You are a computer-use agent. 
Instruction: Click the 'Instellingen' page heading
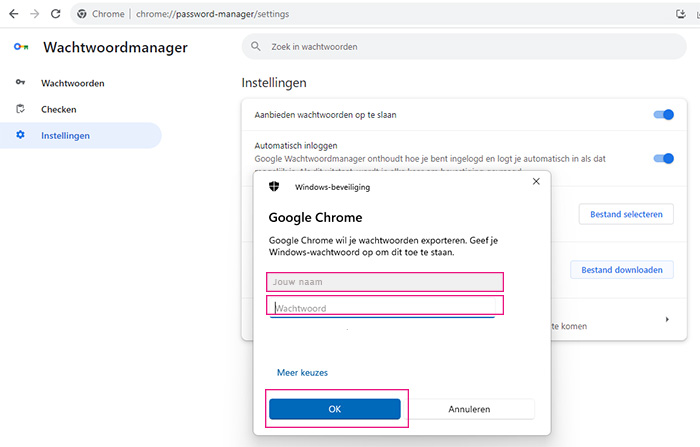pos(274,83)
